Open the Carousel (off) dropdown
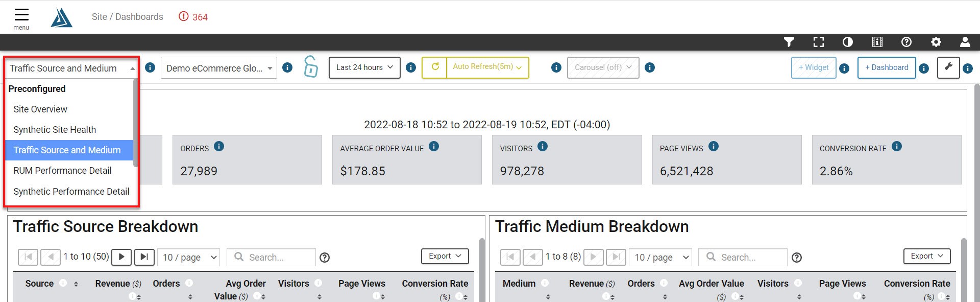 603,67
